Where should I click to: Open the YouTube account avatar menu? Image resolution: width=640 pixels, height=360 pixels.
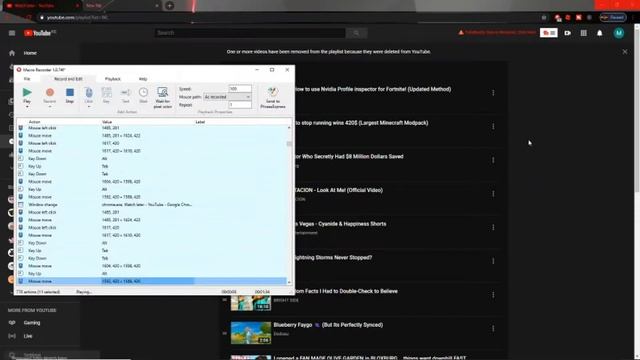click(619, 33)
